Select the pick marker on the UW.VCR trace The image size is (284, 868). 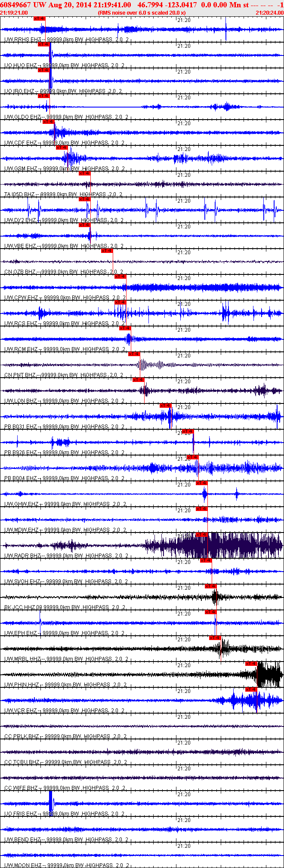(x=251, y=689)
